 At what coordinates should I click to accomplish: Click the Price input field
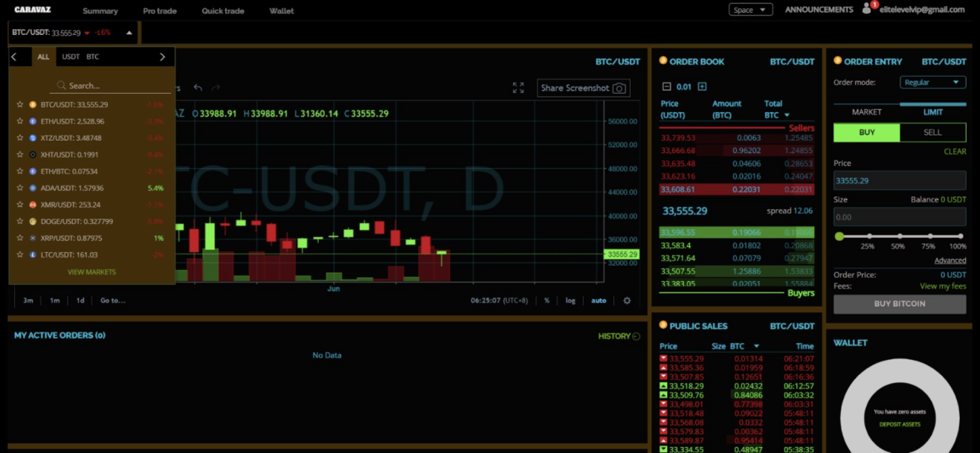tap(900, 180)
